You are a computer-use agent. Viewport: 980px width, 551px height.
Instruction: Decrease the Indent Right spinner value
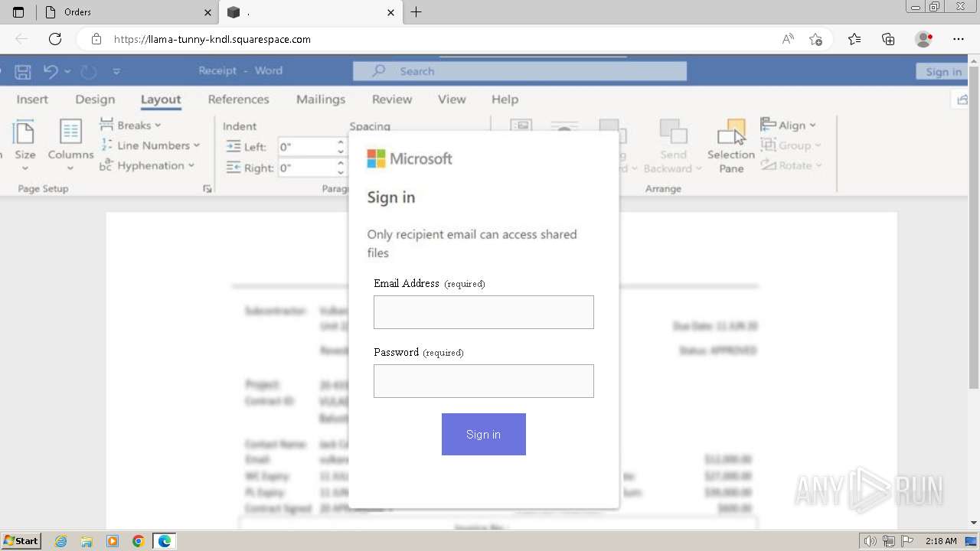coord(341,172)
